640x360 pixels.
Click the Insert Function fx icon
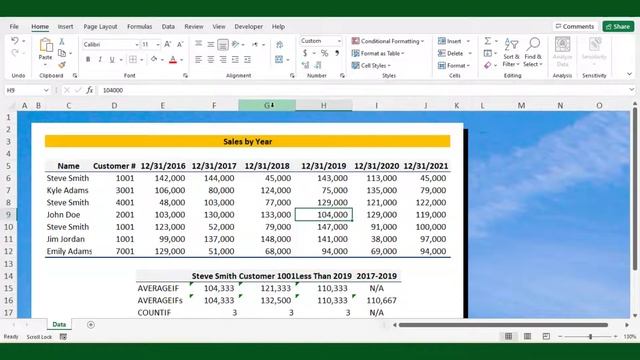click(x=90, y=90)
